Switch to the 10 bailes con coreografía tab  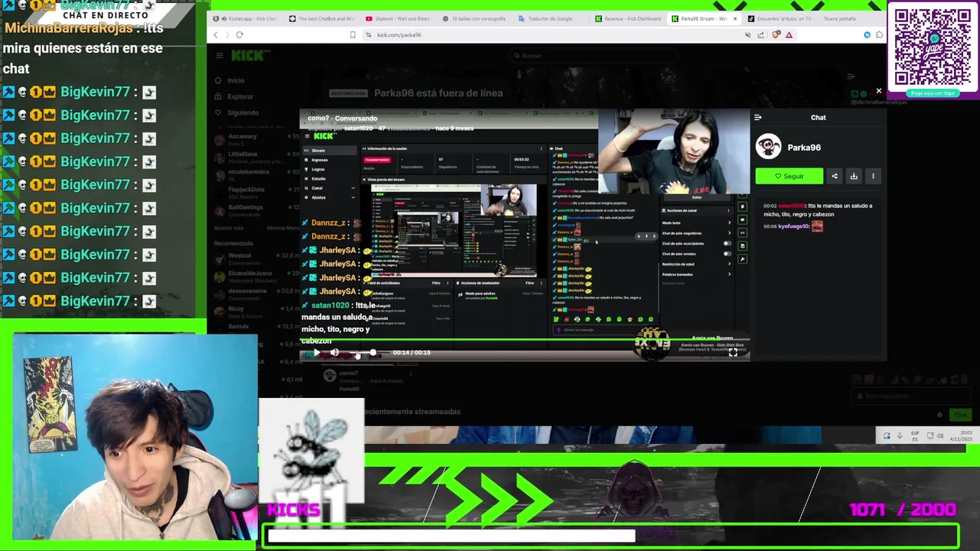(x=475, y=18)
